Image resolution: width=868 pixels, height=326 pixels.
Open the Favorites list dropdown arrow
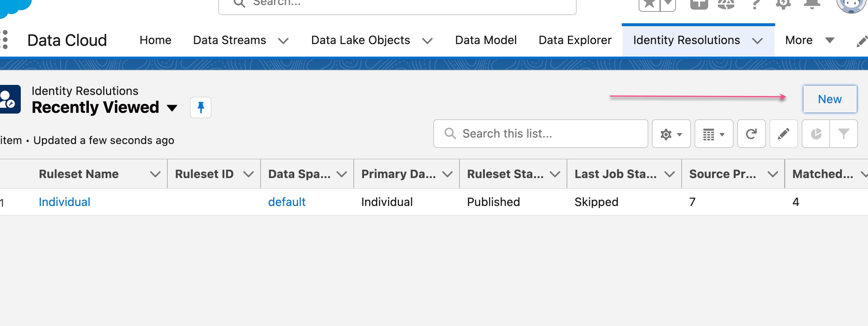668,4
